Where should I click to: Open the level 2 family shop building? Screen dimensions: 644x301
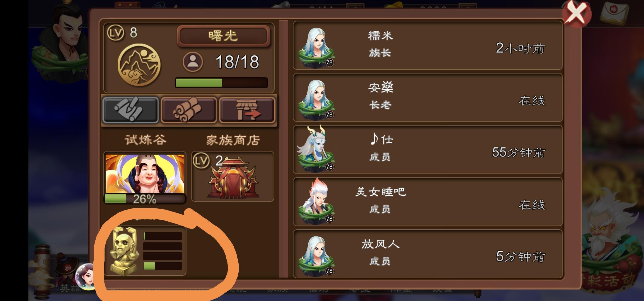point(233,176)
